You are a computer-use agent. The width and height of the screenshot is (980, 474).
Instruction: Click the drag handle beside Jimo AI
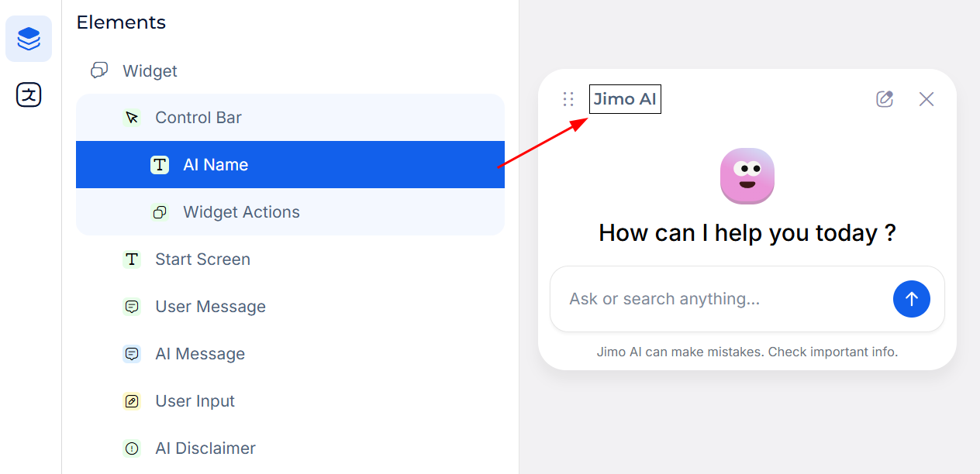coord(568,99)
